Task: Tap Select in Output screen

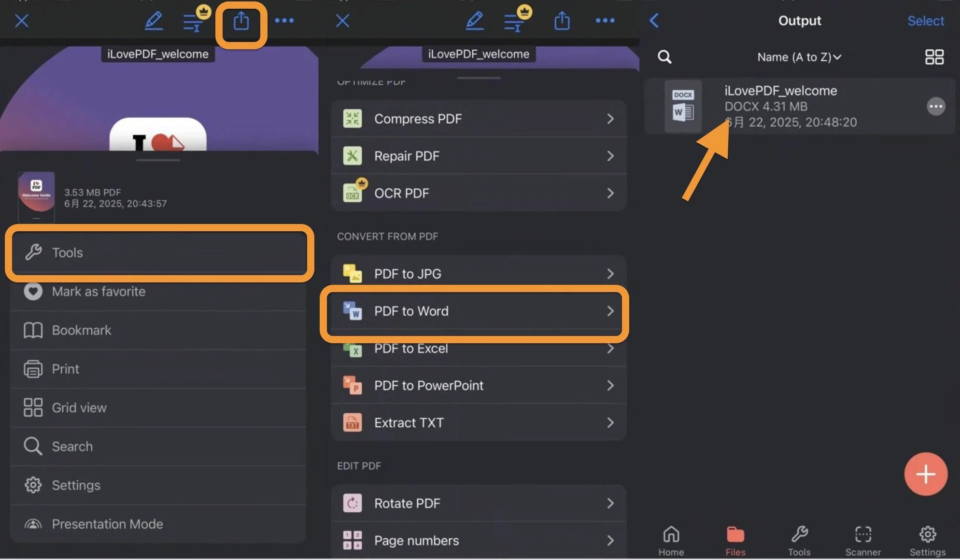Action: pos(925,21)
